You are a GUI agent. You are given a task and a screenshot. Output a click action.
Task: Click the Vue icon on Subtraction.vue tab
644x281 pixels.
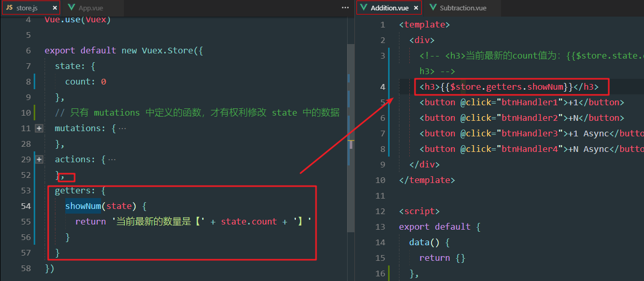click(432, 8)
